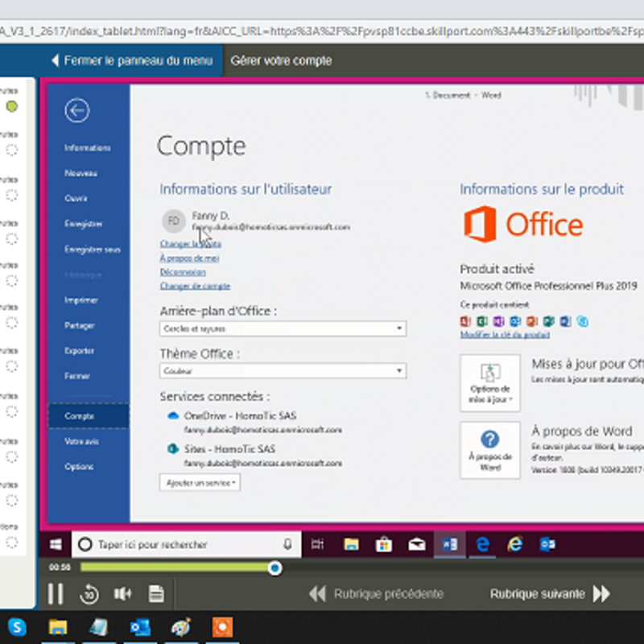
Task: Click the video progress slider handle
Action: pos(275,568)
